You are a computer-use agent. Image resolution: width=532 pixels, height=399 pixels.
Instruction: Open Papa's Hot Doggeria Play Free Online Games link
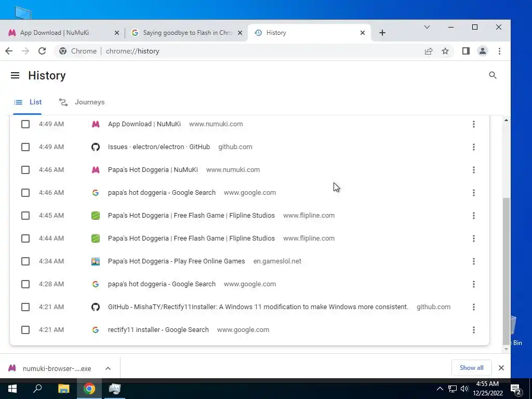pyautogui.click(x=177, y=261)
